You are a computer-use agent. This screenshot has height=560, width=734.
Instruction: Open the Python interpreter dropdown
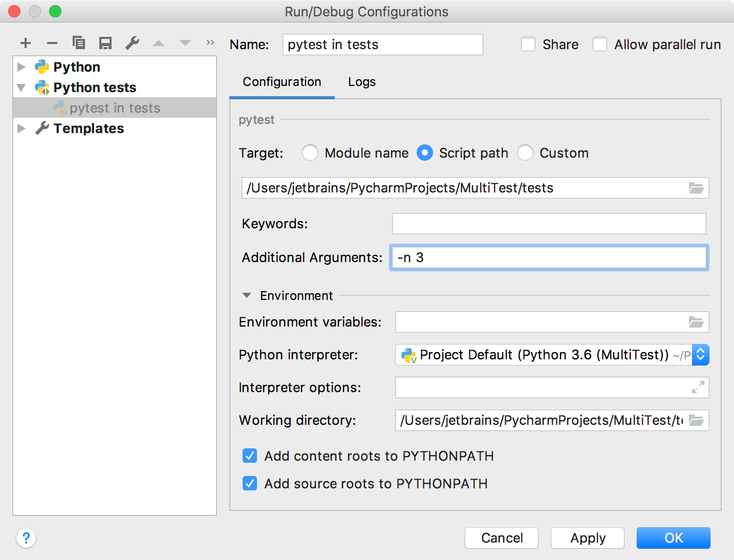click(700, 355)
